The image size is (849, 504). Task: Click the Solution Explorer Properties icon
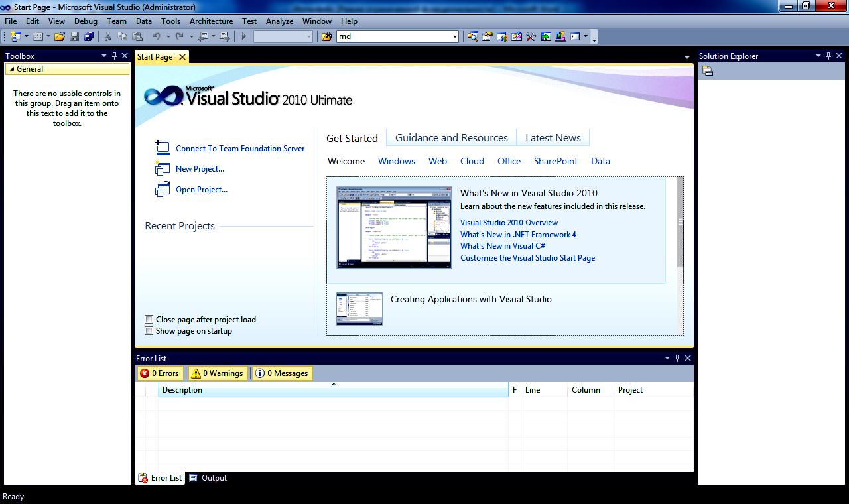(708, 71)
